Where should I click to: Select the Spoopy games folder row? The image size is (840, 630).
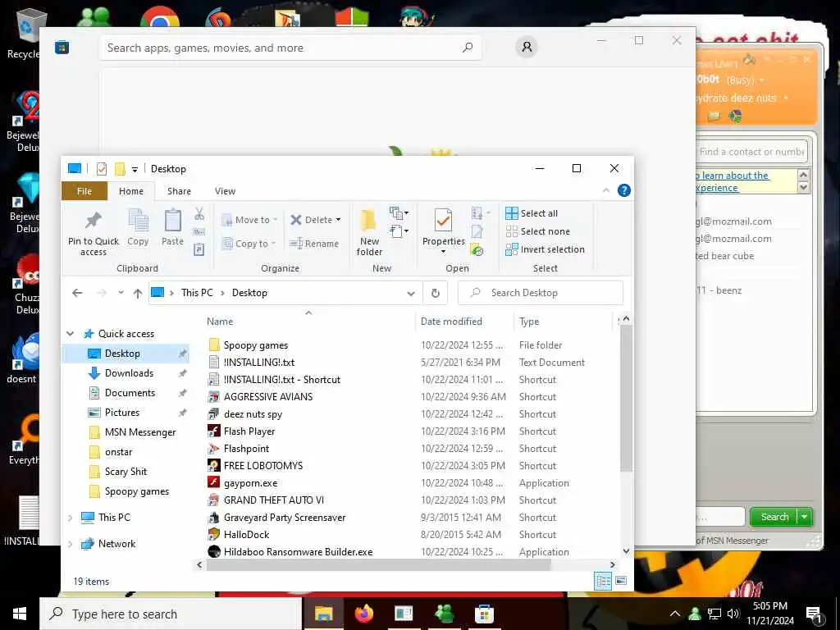410,345
